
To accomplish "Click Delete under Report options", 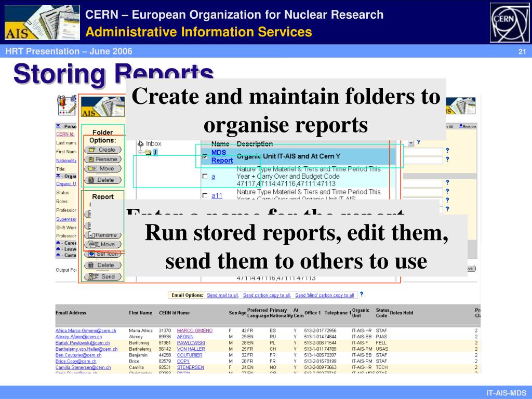I will pos(103,265).
